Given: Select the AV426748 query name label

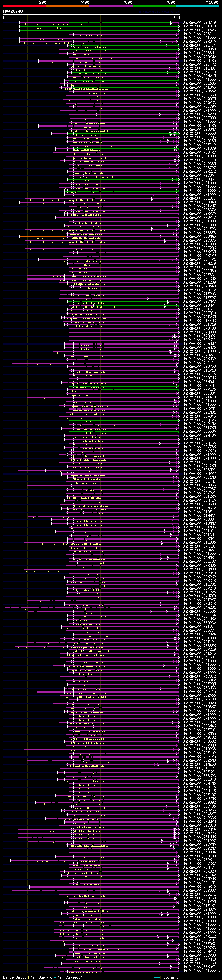Looking at the screenshot, I should (13, 11).
